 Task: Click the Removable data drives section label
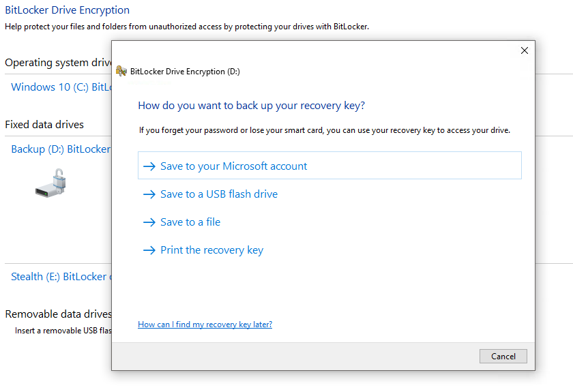58,314
